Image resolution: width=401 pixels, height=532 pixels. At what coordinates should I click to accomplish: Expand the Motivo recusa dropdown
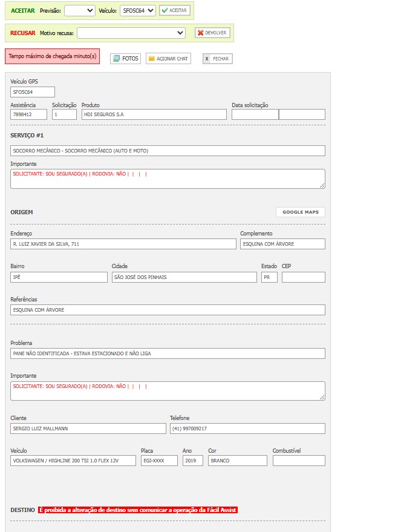click(131, 33)
